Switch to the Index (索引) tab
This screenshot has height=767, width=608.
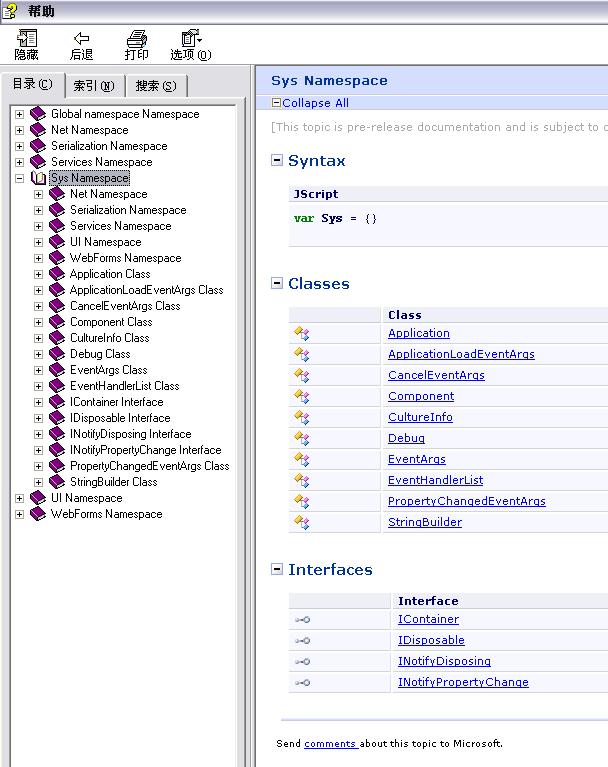click(x=94, y=86)
